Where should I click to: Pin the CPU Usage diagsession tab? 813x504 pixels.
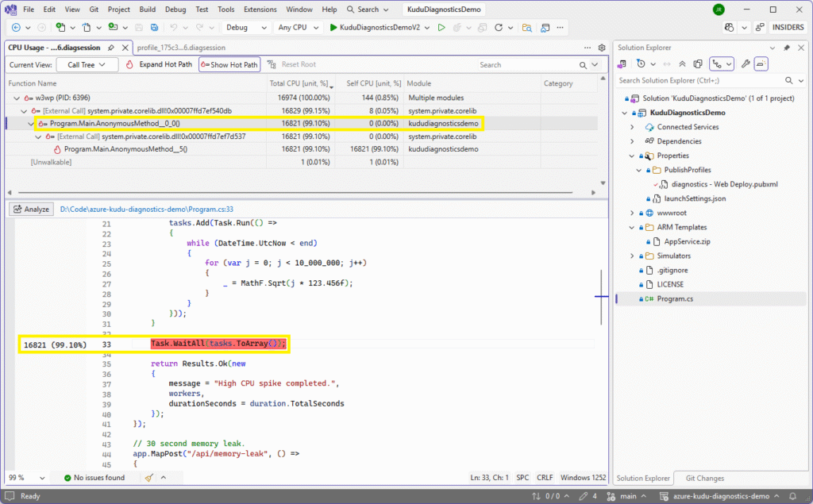point(113,47)
